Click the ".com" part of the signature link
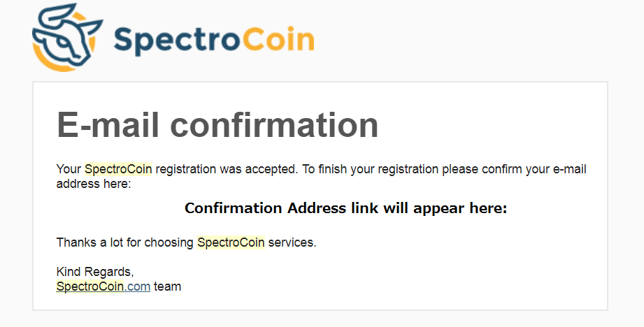This screenshot has height=327, width=644. click(x=138, y=286)
